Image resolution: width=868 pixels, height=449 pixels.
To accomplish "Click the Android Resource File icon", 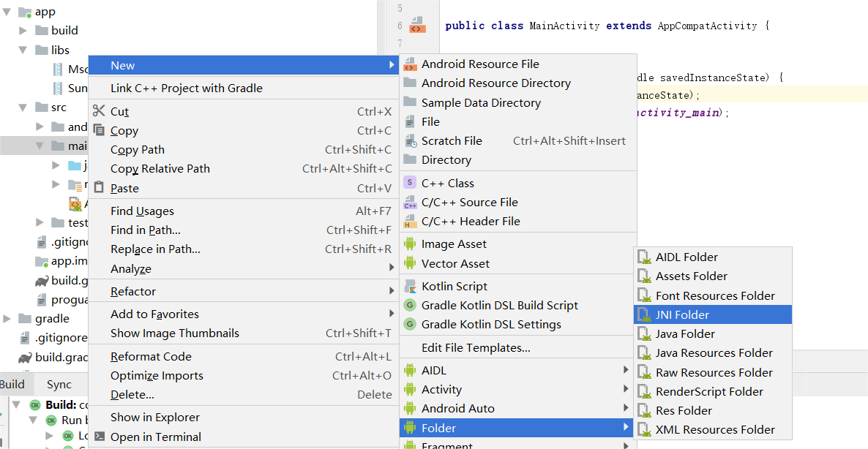I will (410, 64).
